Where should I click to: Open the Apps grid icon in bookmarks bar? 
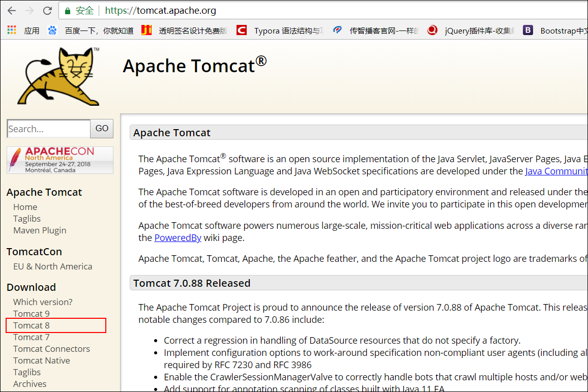click(12, 31)
